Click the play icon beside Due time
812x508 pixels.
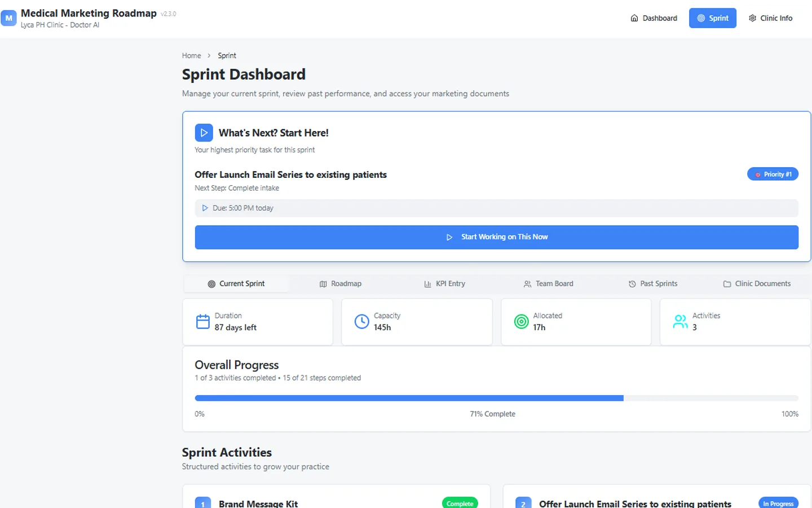[x=205, y=208]
